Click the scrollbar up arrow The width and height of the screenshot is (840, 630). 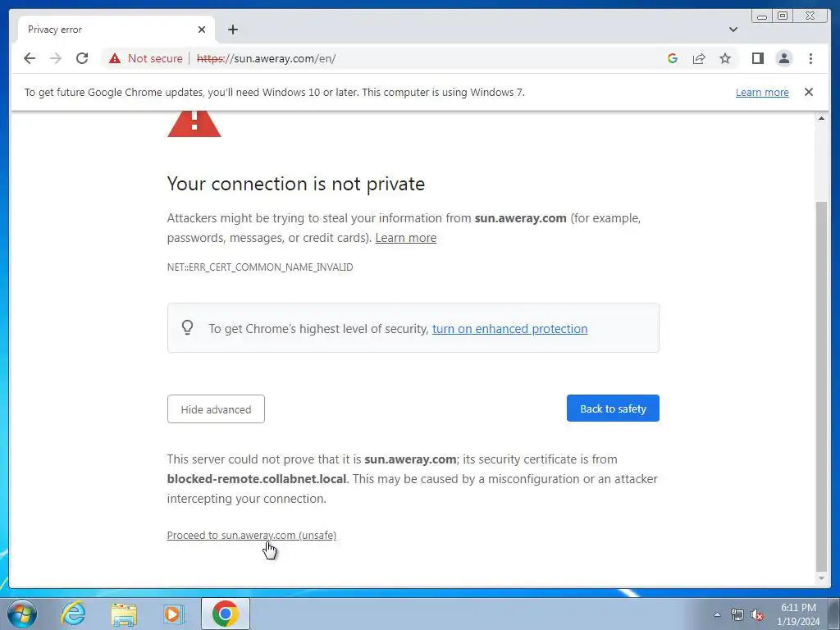(821, 118)
